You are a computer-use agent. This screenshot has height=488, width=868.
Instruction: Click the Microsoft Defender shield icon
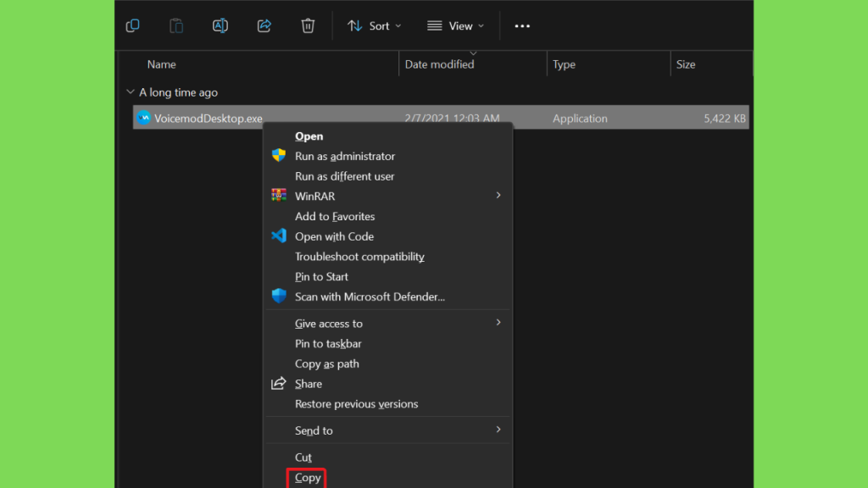278,296
